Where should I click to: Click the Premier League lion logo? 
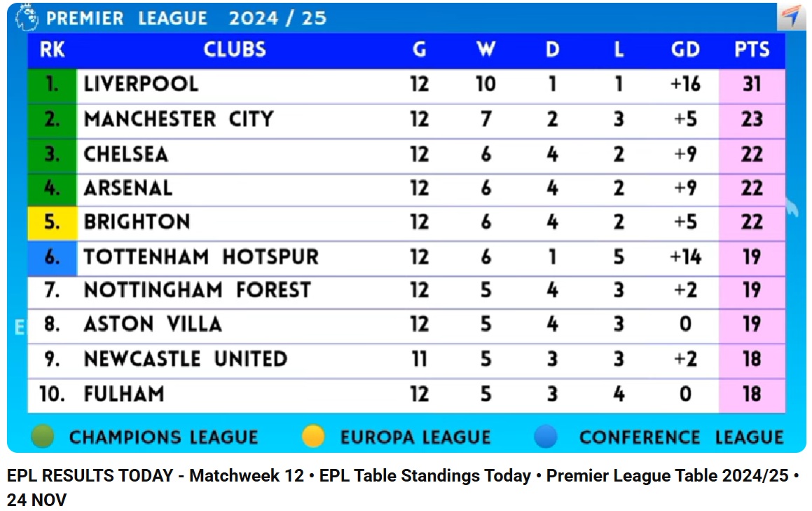click(x=27, y=17)
